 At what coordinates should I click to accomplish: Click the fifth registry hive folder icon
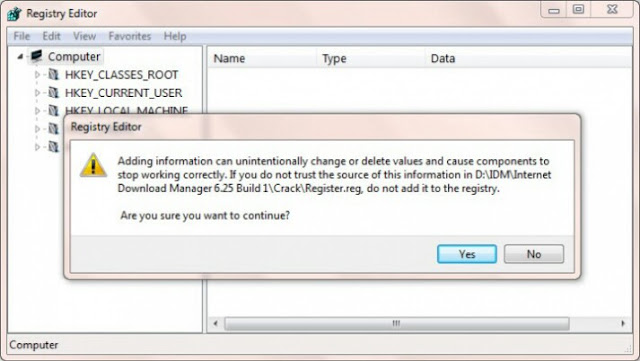coord(53,146)
